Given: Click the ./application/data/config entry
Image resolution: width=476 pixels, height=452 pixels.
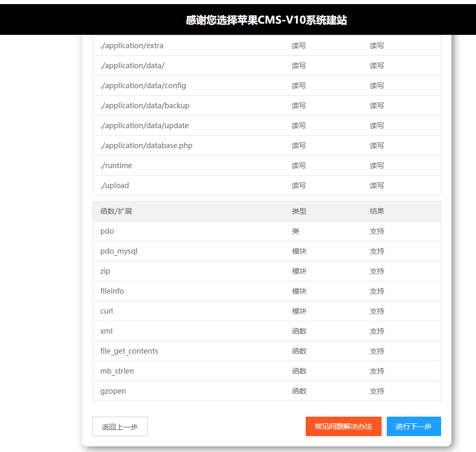Looking at the screenshot, I should pyautogui.click(x=143, y=86).
